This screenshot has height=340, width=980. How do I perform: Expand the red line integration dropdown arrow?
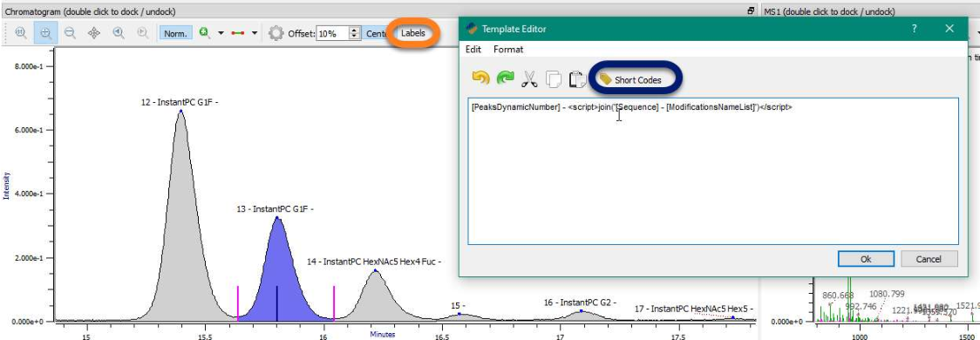click(255, 34)
